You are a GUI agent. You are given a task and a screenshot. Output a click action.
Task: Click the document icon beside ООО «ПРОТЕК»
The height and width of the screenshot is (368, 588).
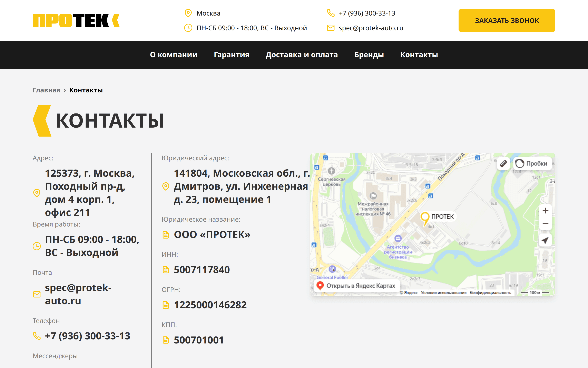click(x=166, y=235)
